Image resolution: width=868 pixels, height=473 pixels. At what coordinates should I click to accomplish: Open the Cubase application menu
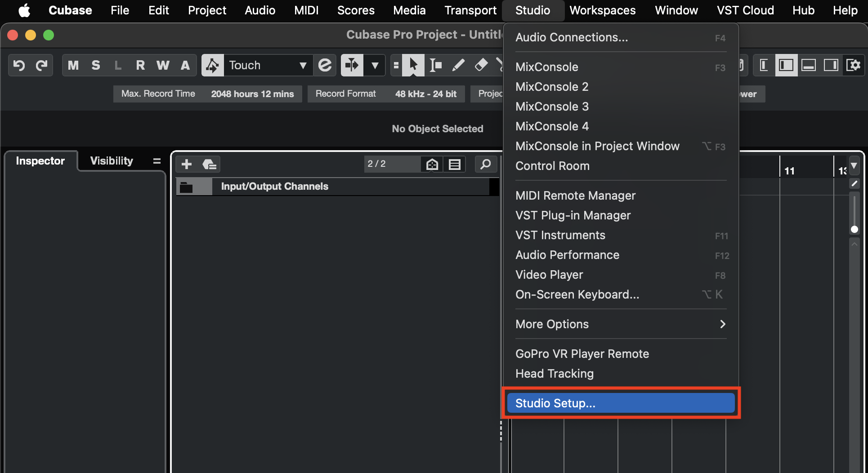(x=70, y=10)
